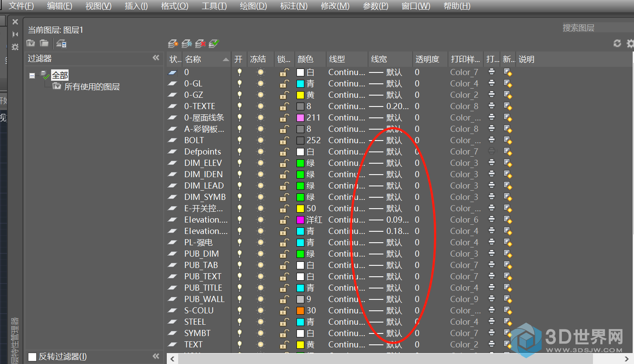This screenshot has width=634, height=364.
Task: Click status icon of PUB_WALL layer
Action: tap(173, 299)
